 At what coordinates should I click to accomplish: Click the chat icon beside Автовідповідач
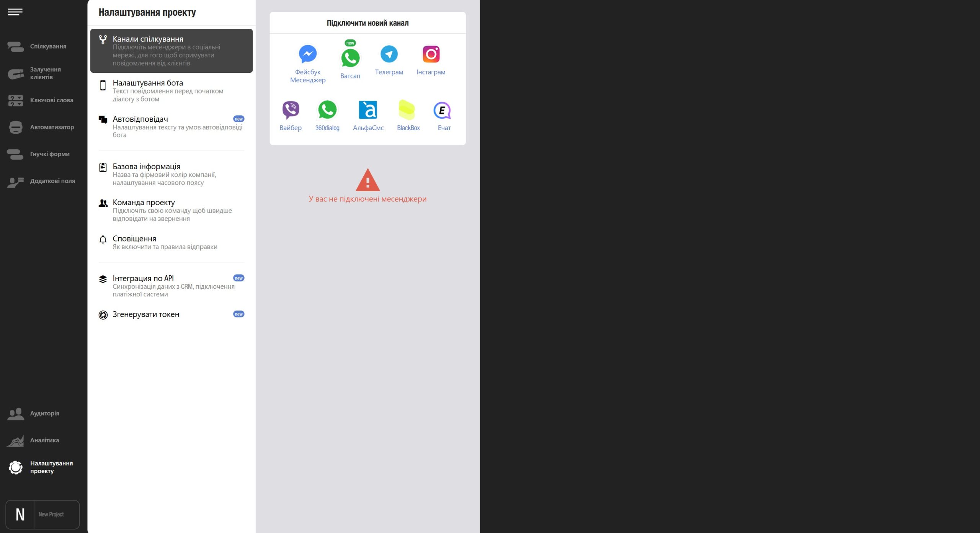coord(103,120)
